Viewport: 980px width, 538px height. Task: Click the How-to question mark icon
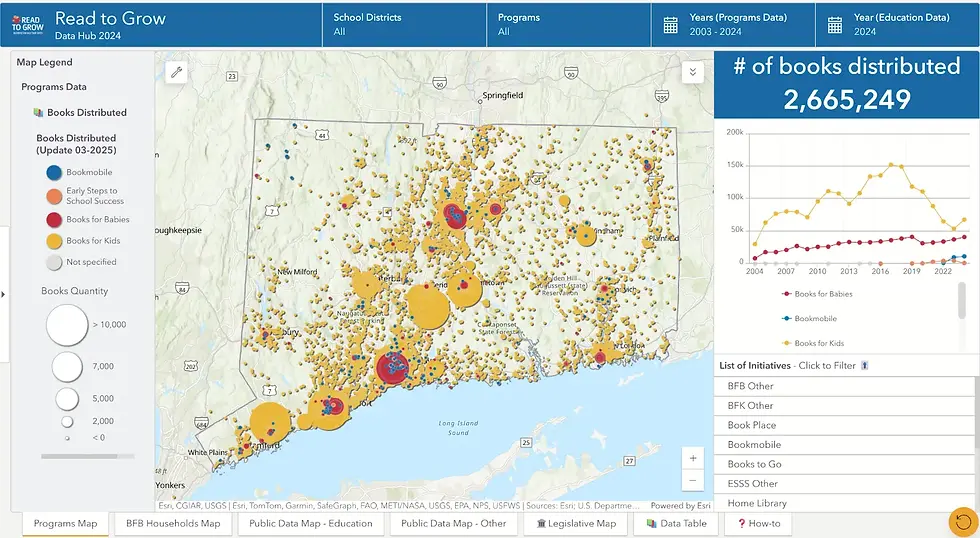click(741, 524)
